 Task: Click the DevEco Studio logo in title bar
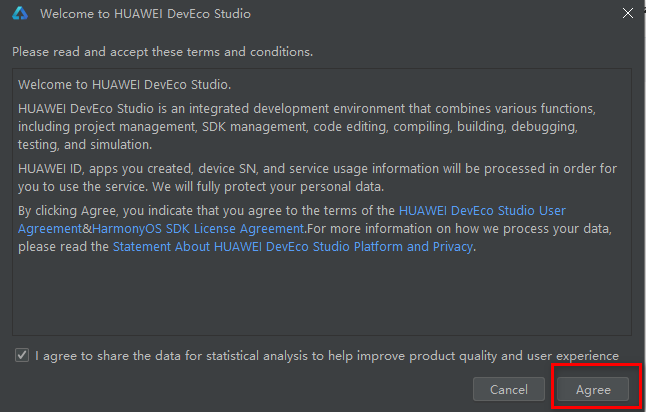point(20,15)
